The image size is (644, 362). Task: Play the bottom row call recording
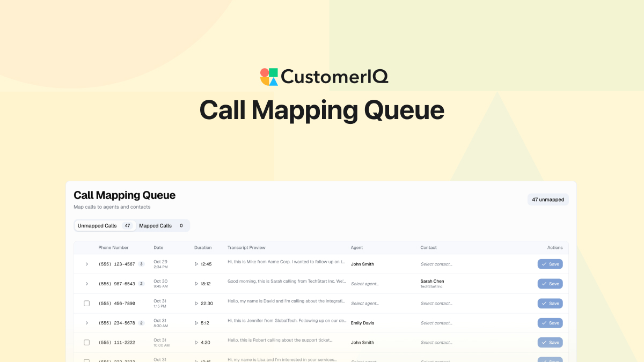coord(196,360)
